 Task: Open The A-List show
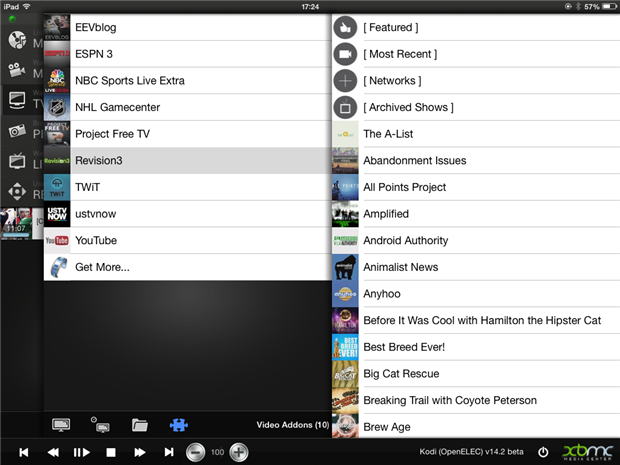click(476, 134)
